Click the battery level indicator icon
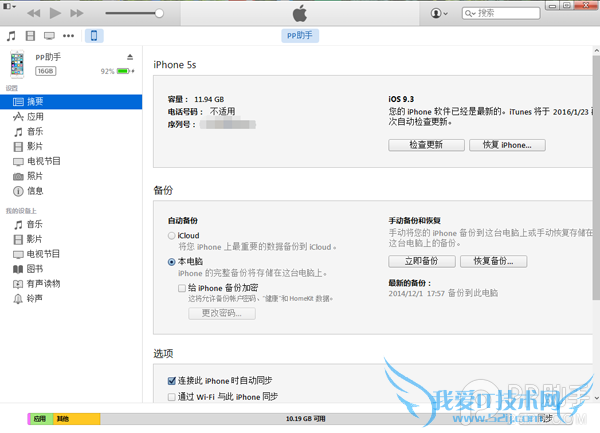 pos(124,71)
